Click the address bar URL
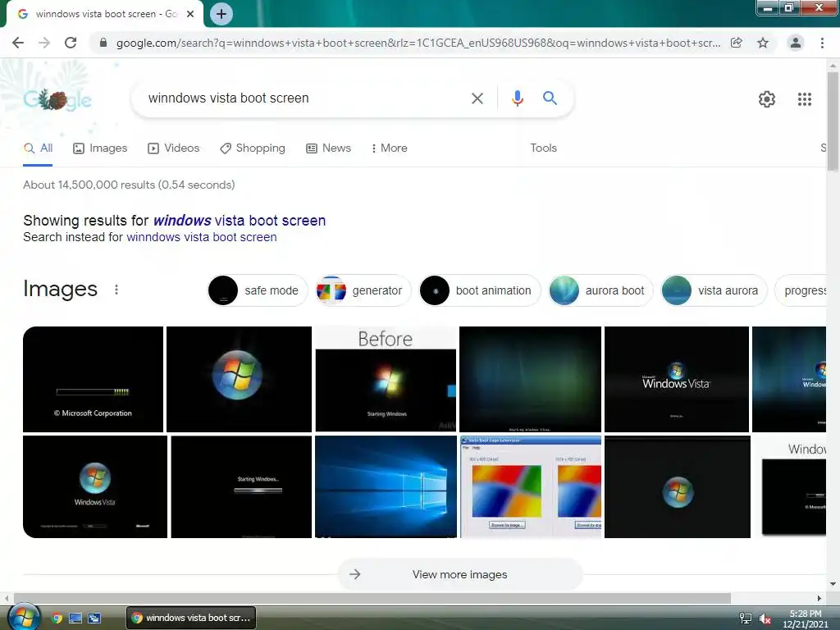 [418, 43]
